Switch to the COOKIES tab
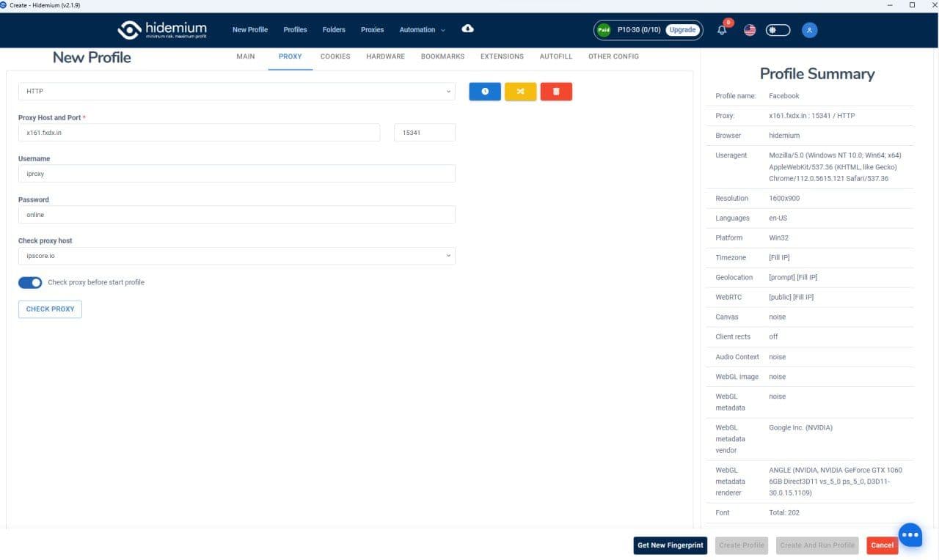 [335, 56]
